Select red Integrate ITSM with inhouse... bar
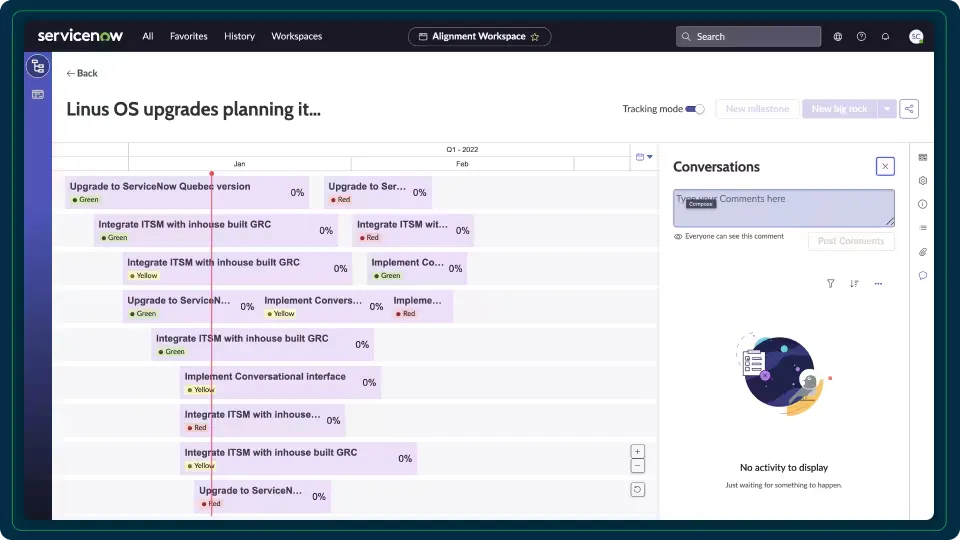Viewport: 960px width, 540px height. tap(262, 420)
